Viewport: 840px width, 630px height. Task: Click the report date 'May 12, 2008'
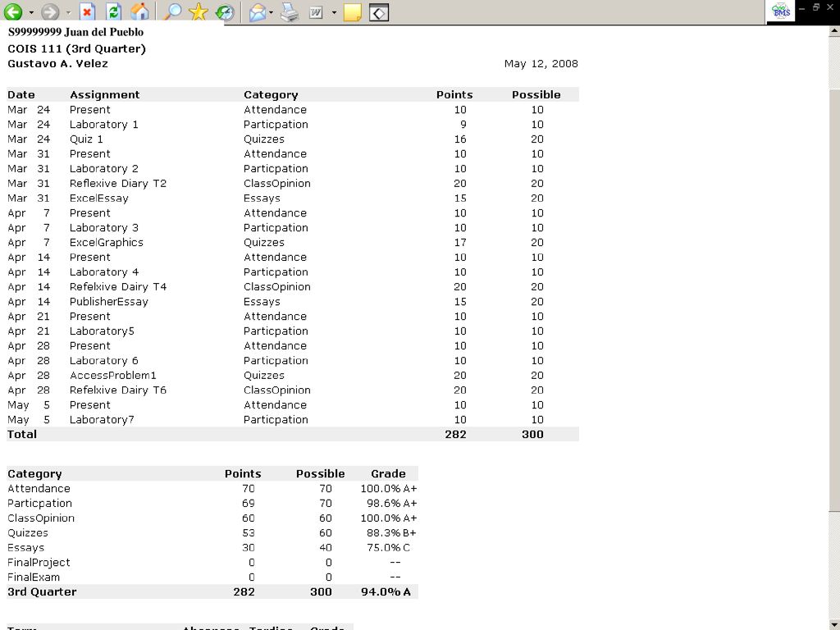coord(541,64)
